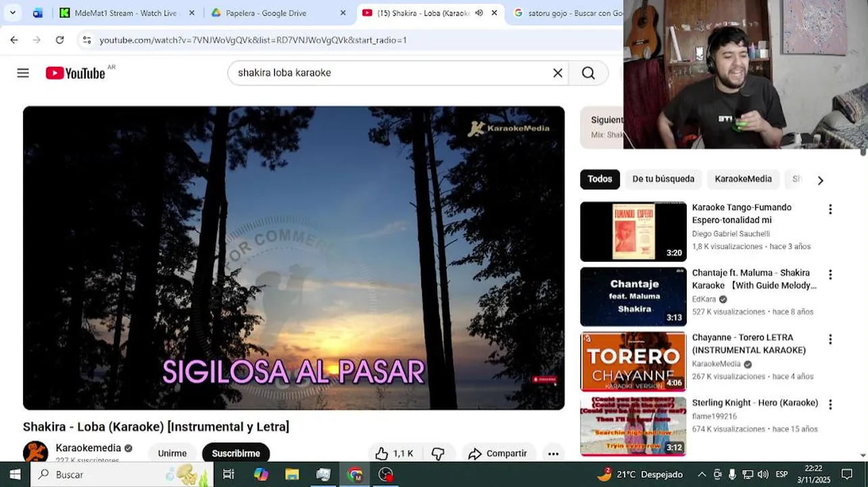Click the taskbar Buscar search box

tap(122, 474)
